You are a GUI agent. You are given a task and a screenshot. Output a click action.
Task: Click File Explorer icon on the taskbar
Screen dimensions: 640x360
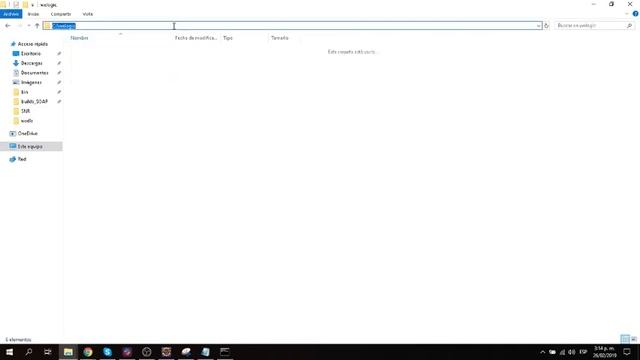68,352
